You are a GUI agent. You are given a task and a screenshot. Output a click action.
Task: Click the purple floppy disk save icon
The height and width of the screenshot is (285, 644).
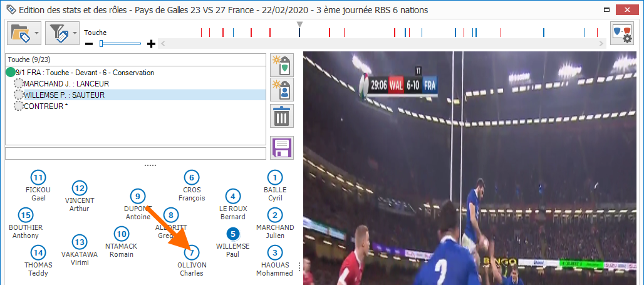click(x=281, y=148)
